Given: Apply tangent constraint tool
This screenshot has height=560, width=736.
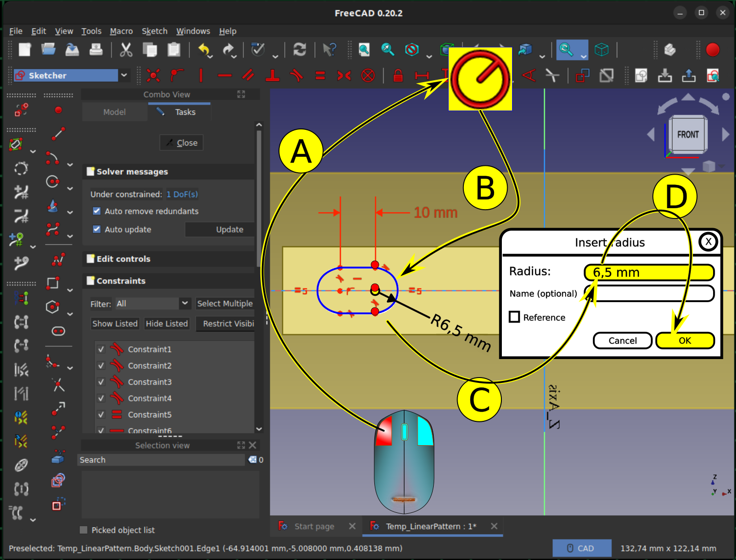Looking at the screenshot, I should click(296, 75).
